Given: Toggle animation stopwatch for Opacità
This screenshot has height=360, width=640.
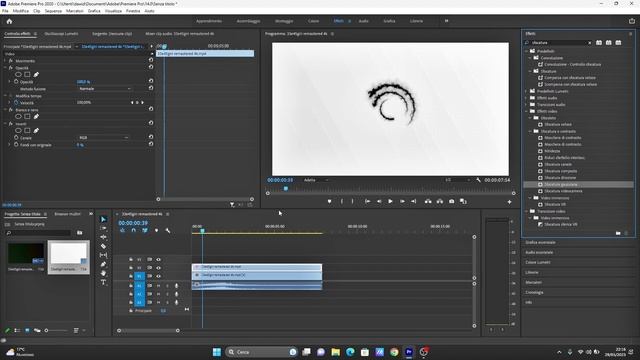Looking at the screenshot, I should tap(16, 82).
